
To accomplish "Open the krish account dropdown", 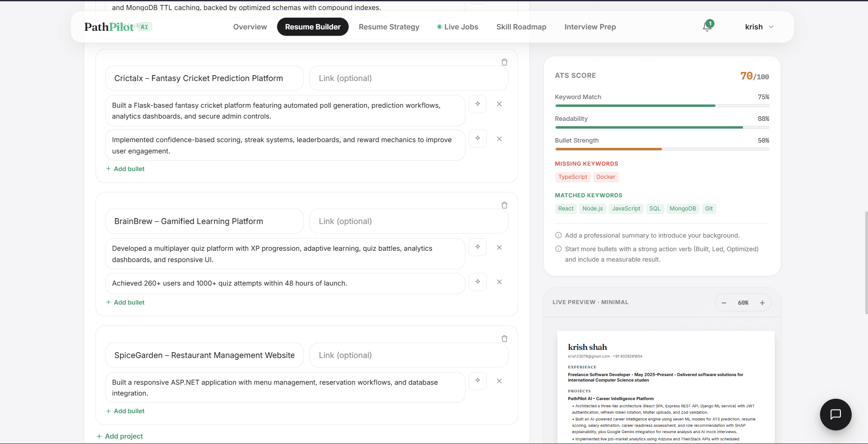I will click(x=759, y=27).
